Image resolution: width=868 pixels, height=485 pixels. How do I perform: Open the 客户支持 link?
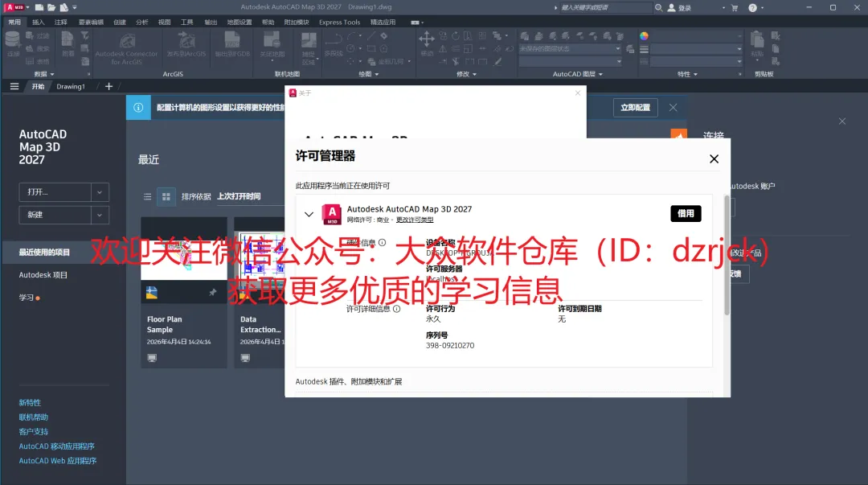[x=33, y=432]
